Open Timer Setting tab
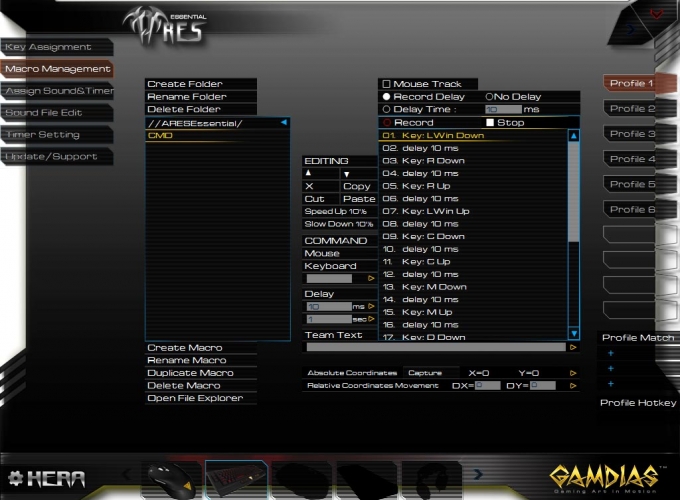The width and height of the screenshot is (680, 500). point(57,134)
